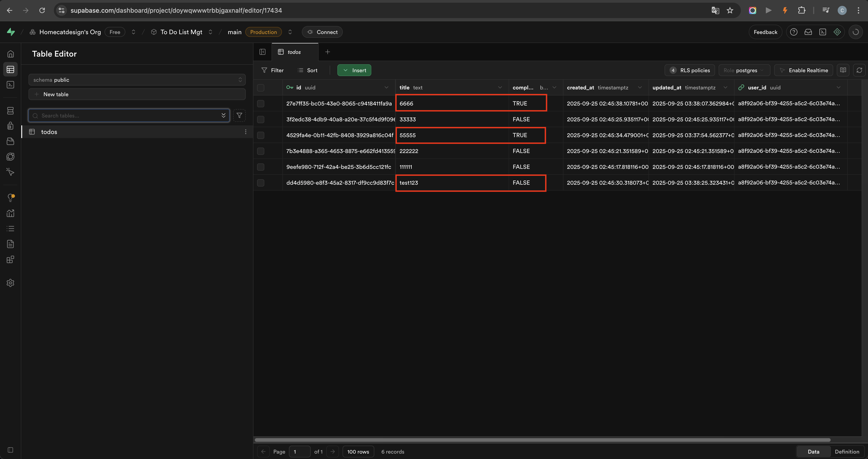Click the Sort button
Screen dimensions: 868x459
point(308,70)
